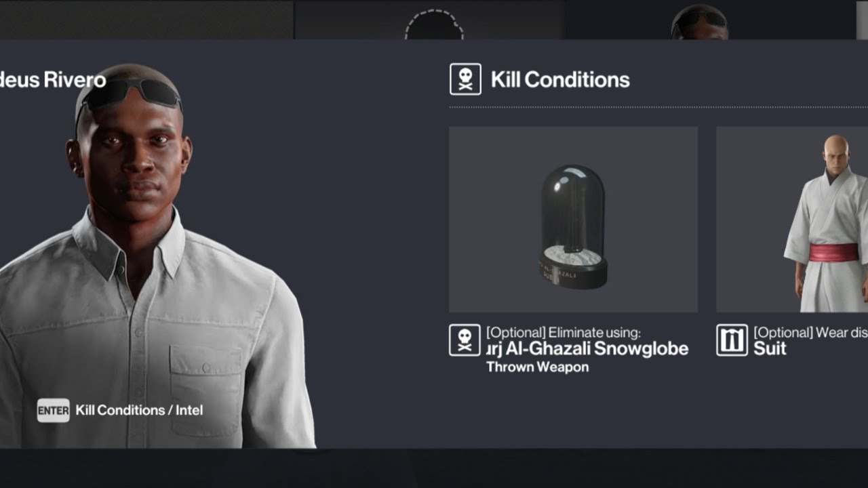Select the black snowglobe image tile
Screen dimensions: 868x488
(573, 220)
